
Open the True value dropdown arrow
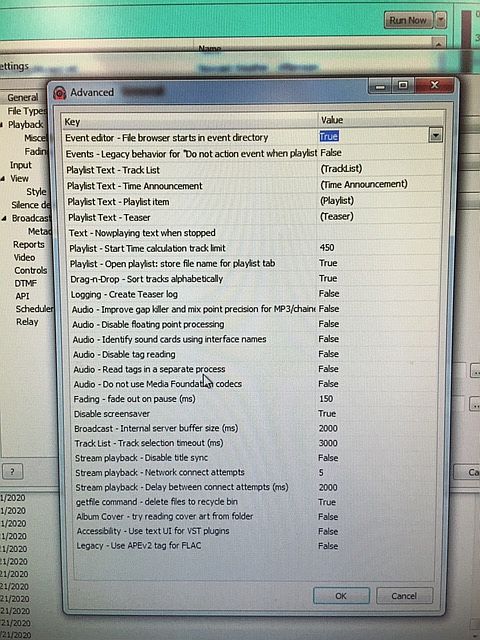point(436,135)
